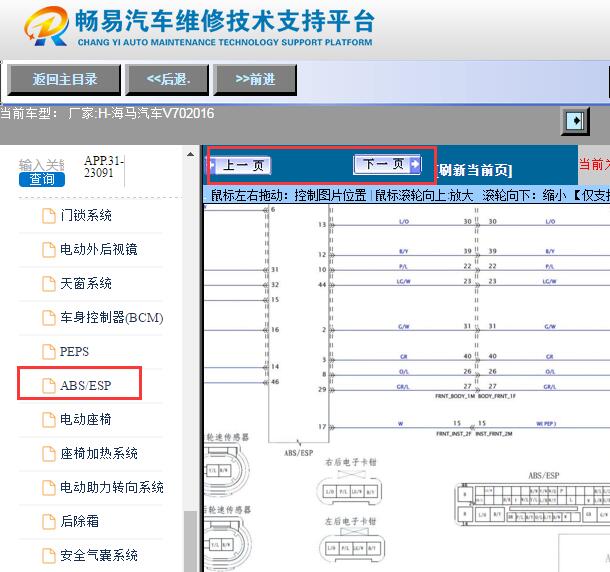Open previous page with 上一页
Viewport: 610px width, 572px height.
(x=240, y=165)
